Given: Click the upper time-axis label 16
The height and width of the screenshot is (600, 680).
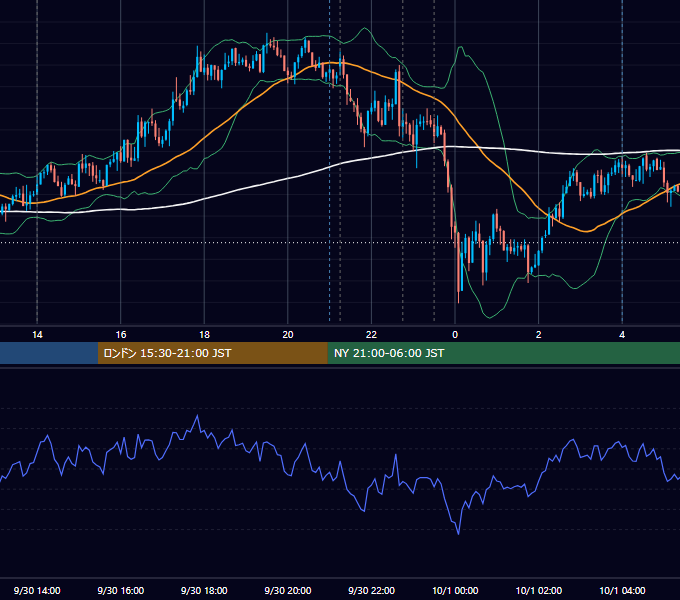Looking at the screenshot, I should point(121,335).
